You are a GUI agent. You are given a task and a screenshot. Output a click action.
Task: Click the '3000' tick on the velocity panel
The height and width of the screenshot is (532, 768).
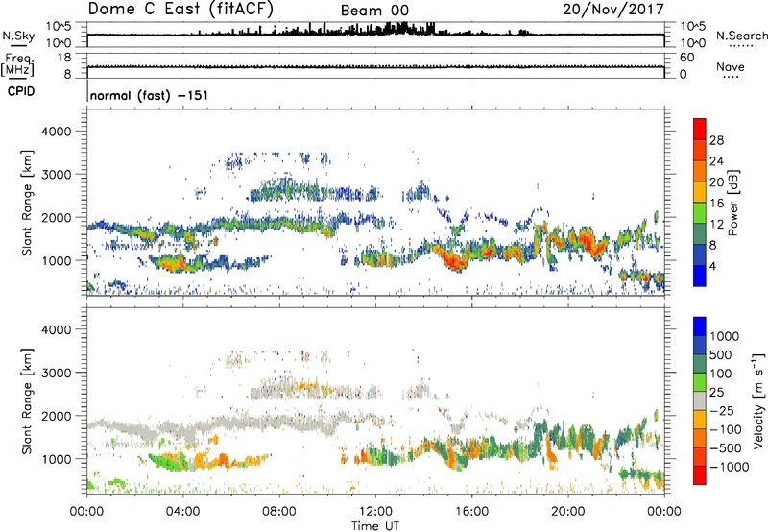pos(56,373)
